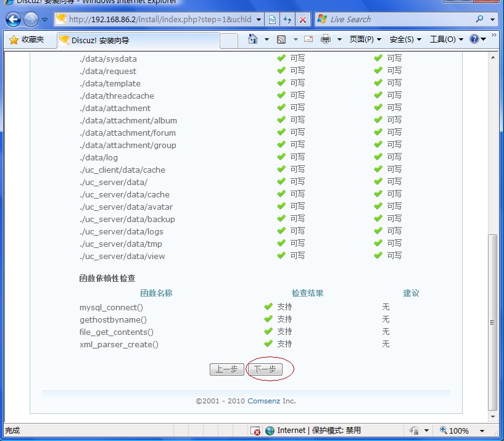This screenshot has width=504, height=441.
Task: Expand the zoom level dropdown arrow
Action: click(482, 431)
